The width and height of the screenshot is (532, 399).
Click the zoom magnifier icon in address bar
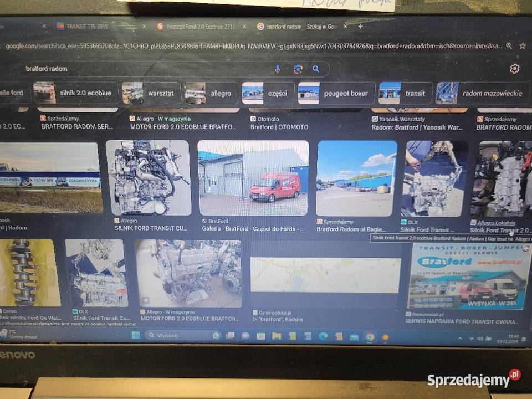(509, 45)
